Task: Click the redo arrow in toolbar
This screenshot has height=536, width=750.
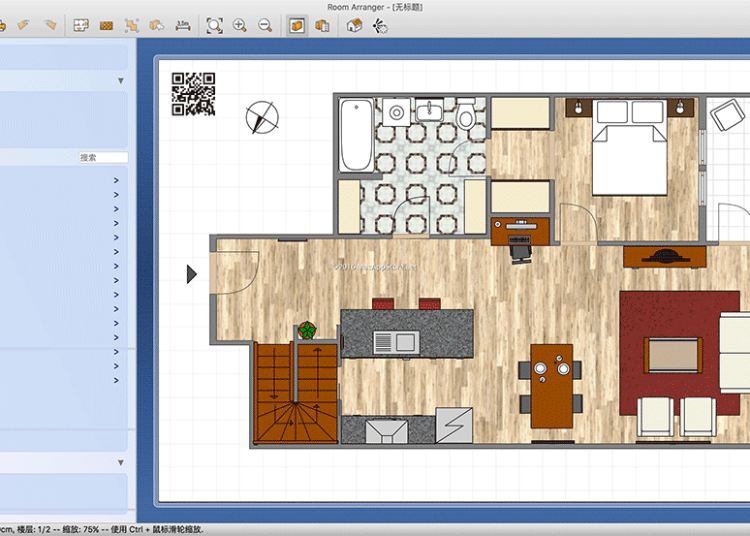Action: (49, 25)
